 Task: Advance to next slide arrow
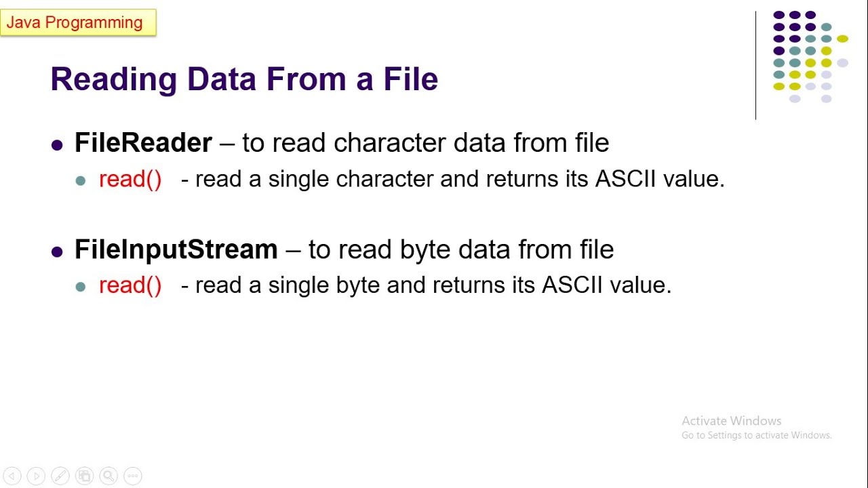(x=36, y=476)
